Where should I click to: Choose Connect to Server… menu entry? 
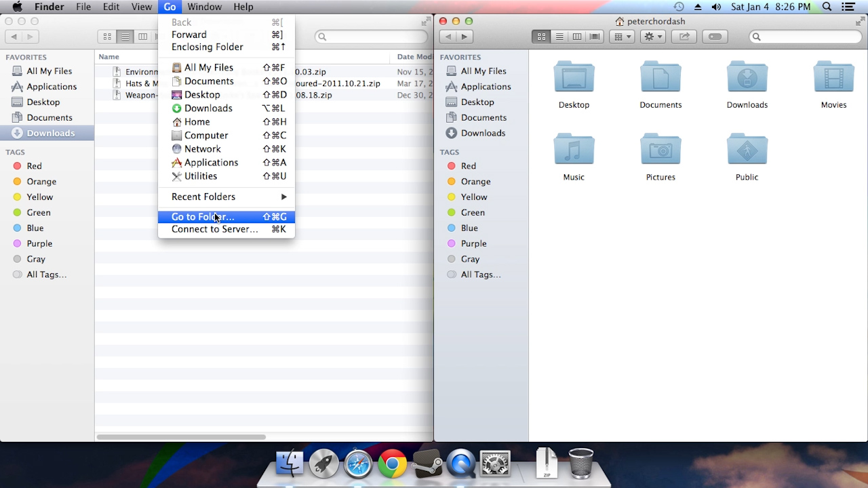pos(226,229)
